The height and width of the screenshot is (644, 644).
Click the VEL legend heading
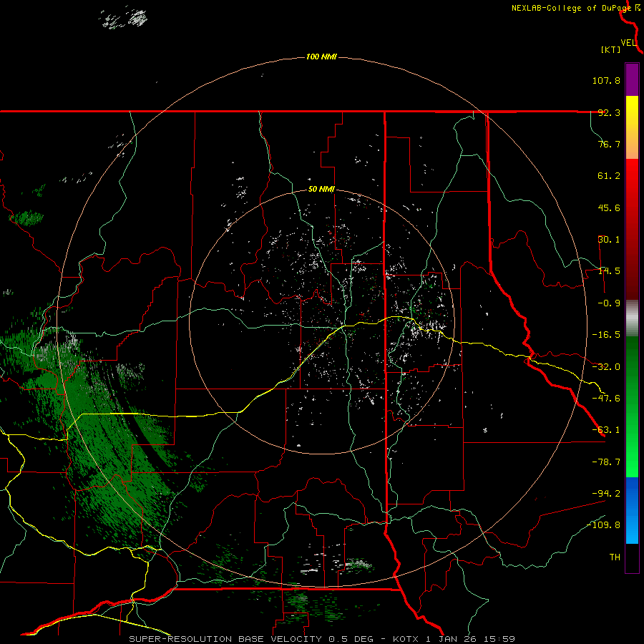pyautogui.click(x=628, y=43)
